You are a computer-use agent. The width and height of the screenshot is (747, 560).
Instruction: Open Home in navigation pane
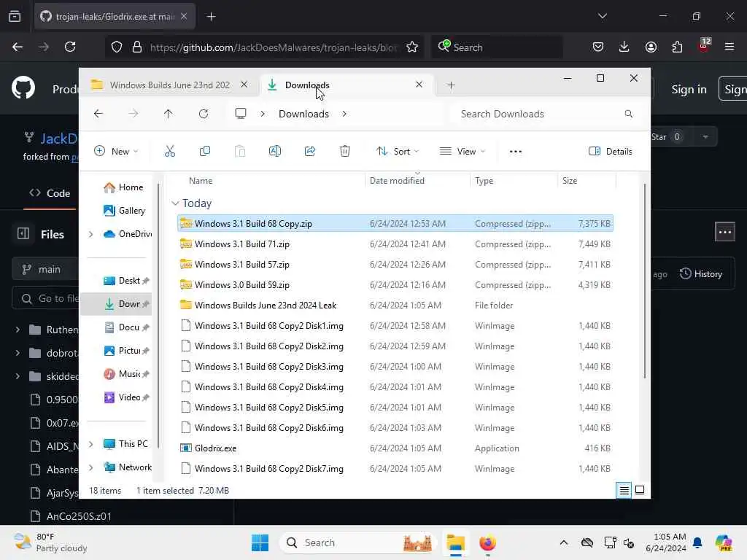(x=123, y=187)
